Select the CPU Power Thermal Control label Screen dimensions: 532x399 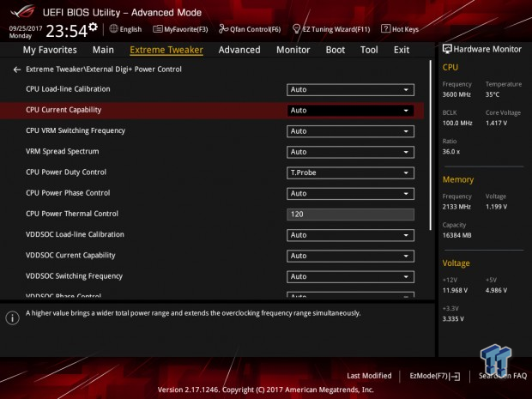[72, 214]
